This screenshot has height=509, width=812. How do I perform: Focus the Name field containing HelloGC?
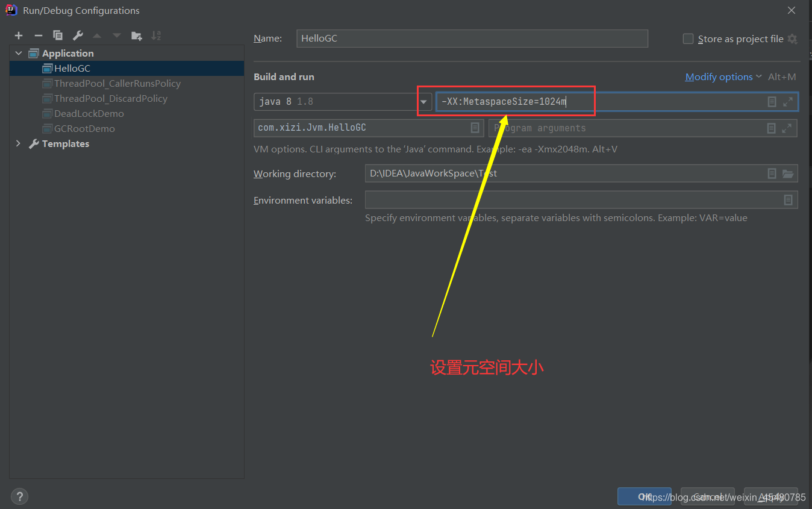472,38
